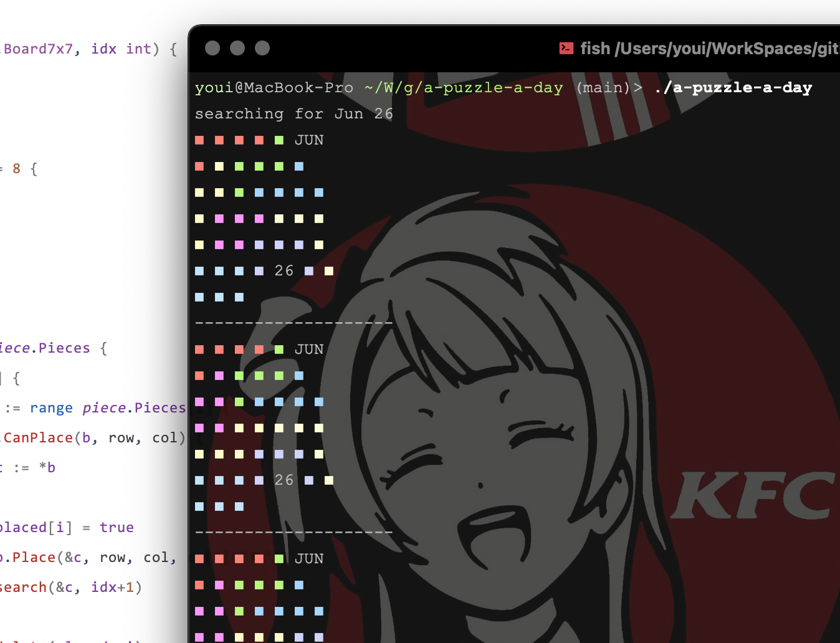Click 'CanPlace(b, row, col)' code line
The width and height of the screenshot is (840, 643).
tap(94, 438)
